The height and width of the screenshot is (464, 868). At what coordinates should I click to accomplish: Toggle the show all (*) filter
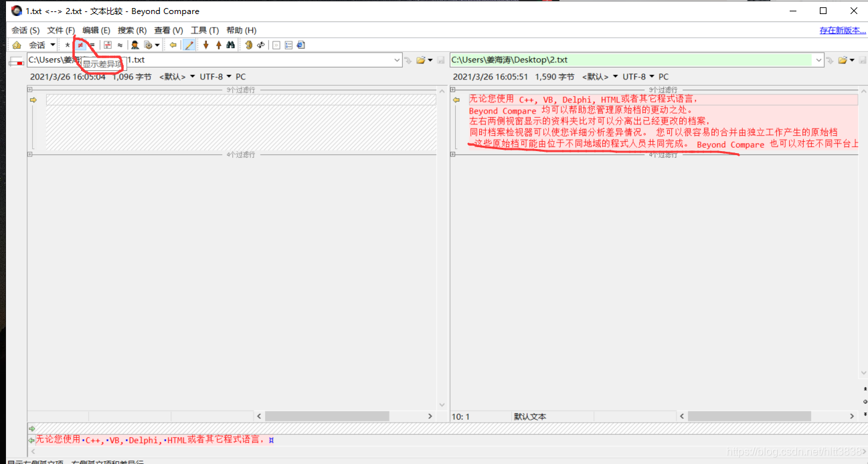(x=68, y=45)
